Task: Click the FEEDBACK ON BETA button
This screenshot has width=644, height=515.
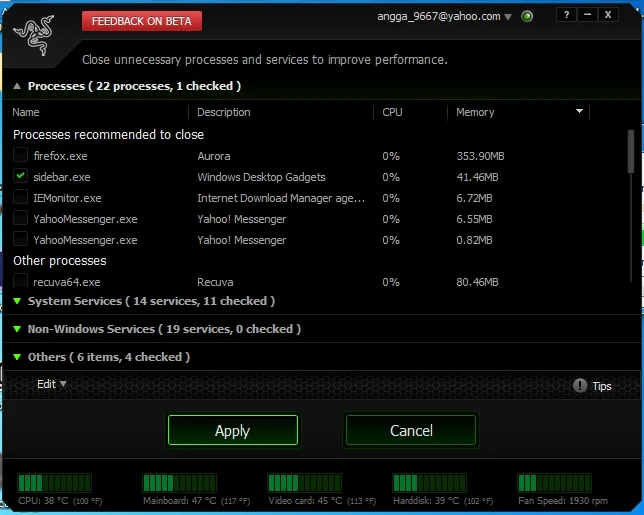Action: pos(142,21)
